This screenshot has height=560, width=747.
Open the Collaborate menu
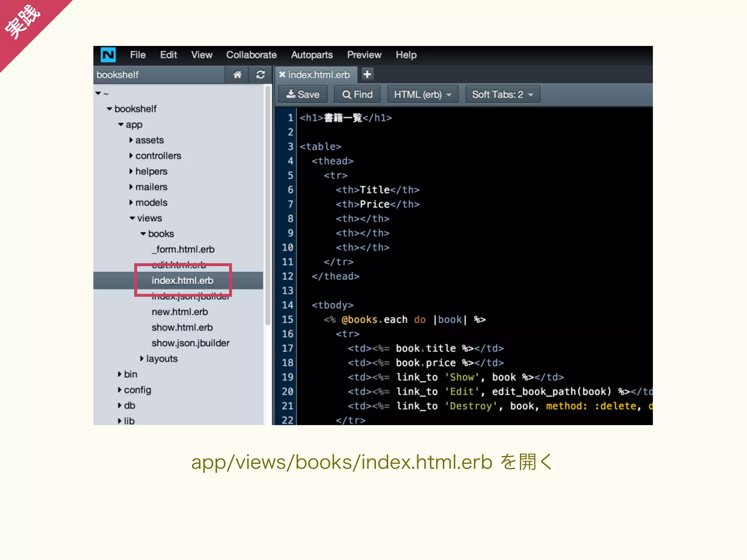pos(251,55)
